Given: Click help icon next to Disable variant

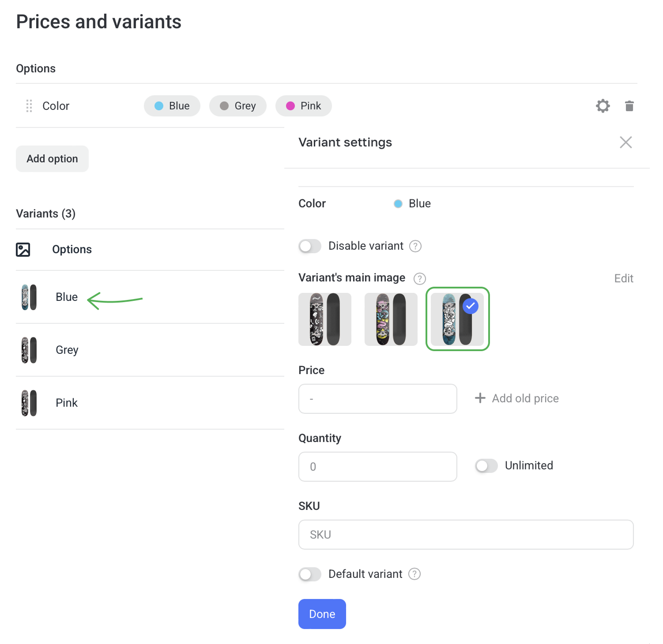Looking at the screenshot, I should (x=415, y=246).
